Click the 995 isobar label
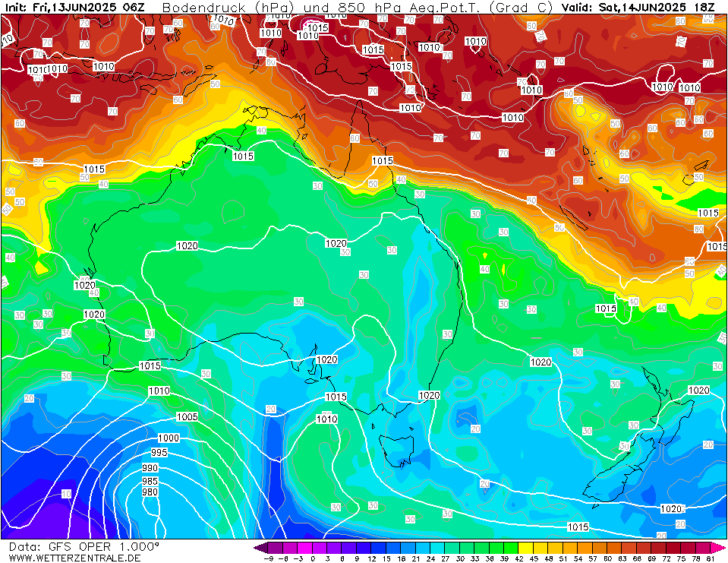 159,452
